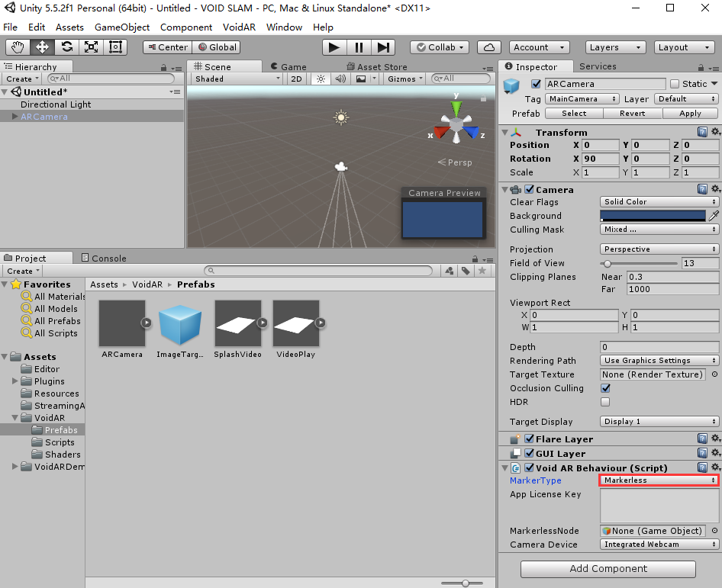Click the Field of View slider

tap(639, 263)
